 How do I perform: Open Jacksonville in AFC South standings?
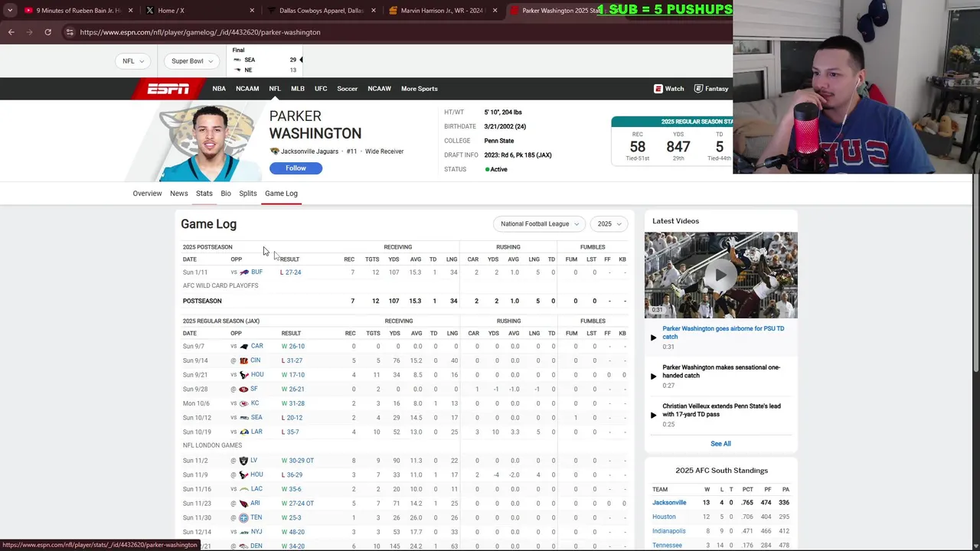(669, 503)
